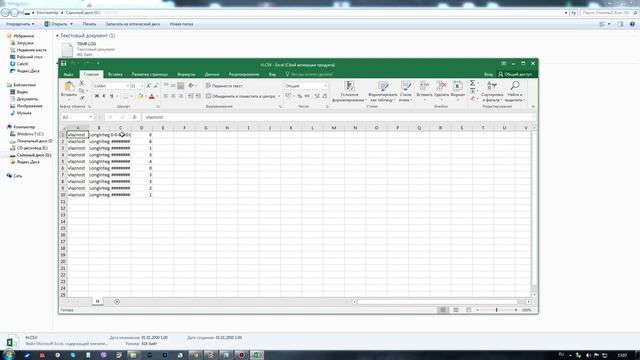
Task: Switch to the Разметка страницы tab
Action: pyautogui.click(x=149, y=74)
